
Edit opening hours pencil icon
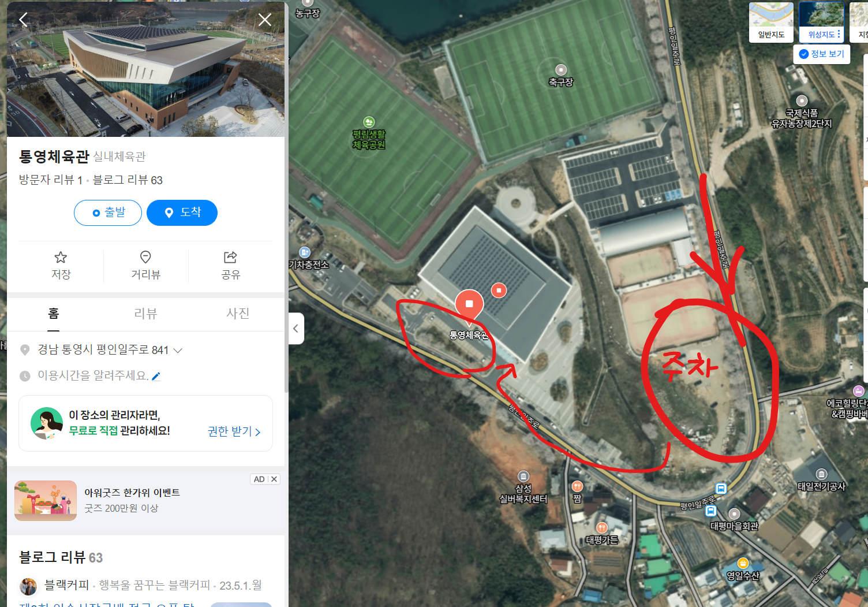click(156, 377)
